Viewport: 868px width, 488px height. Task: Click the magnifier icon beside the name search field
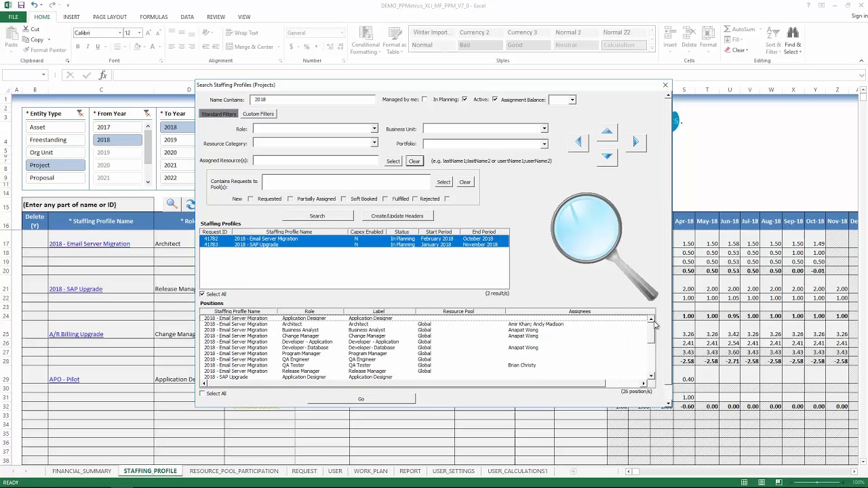pyautogui.click(x=172, y=204)
